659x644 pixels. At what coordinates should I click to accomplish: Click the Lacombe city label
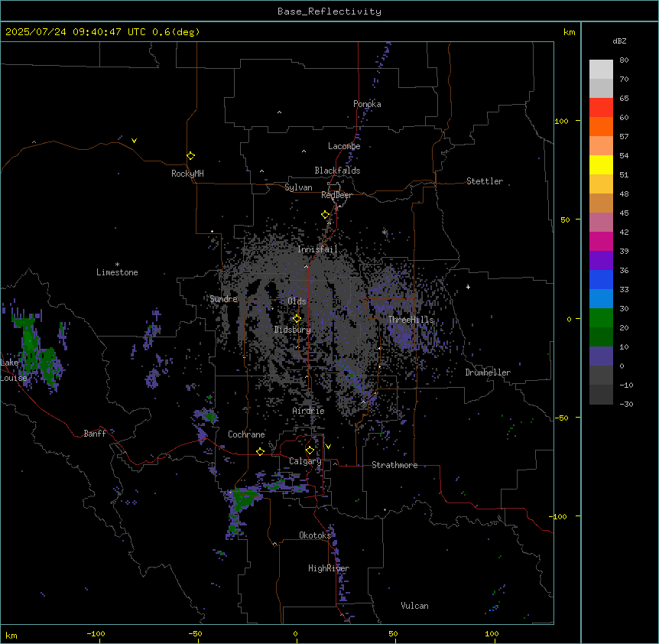344,146
